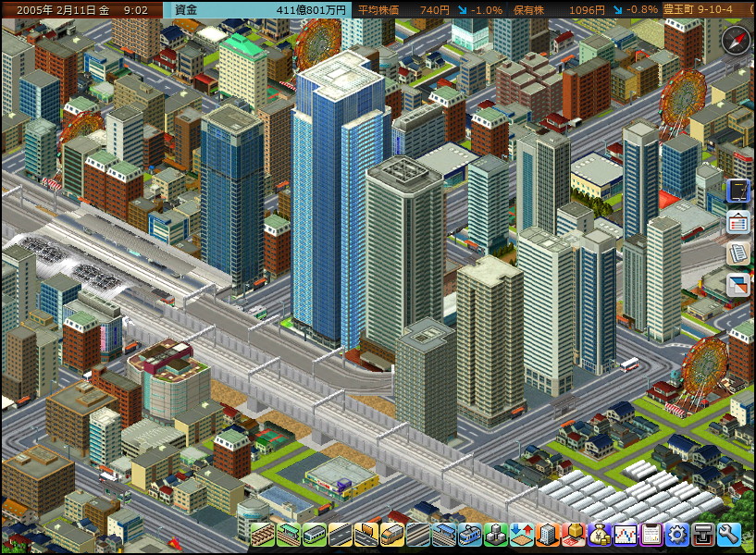Open the wrench tools icon

(729, 535)
